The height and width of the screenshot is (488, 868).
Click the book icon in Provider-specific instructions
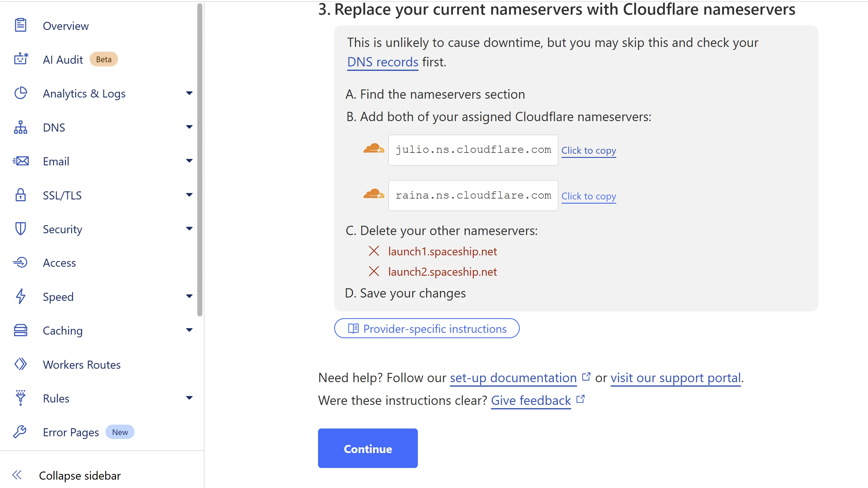pyautogui.click(x=353, y=329)
